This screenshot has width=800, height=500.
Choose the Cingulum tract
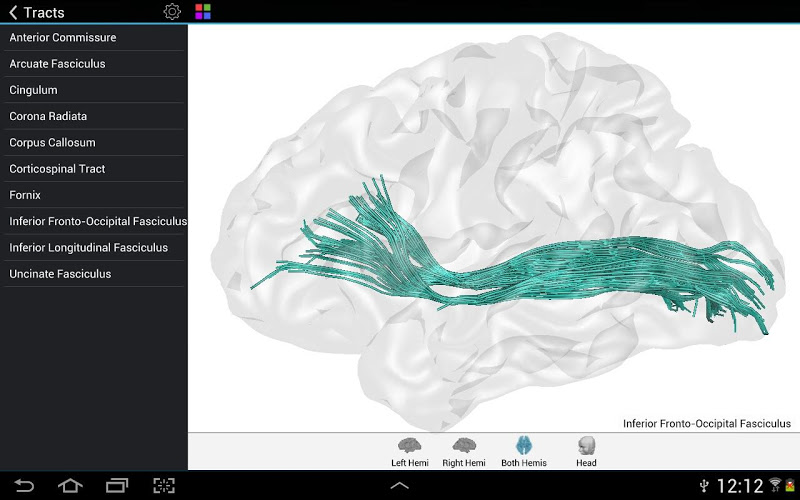coord(34,90)
